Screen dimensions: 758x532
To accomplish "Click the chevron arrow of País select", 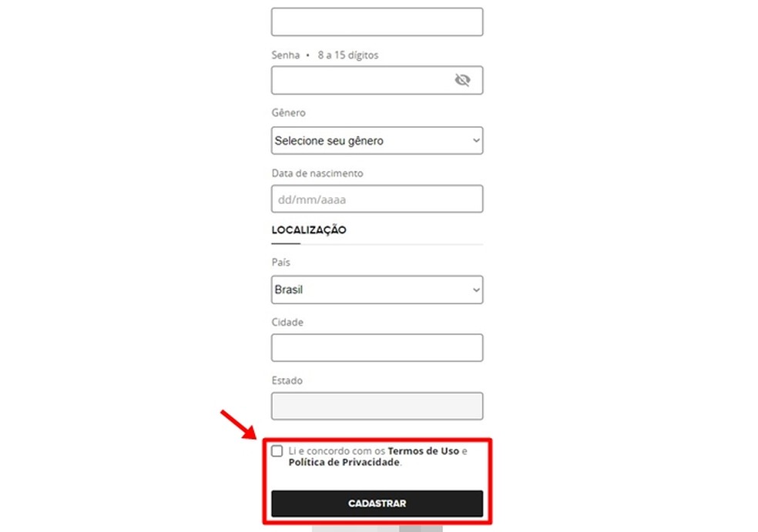I will [476, 290].
